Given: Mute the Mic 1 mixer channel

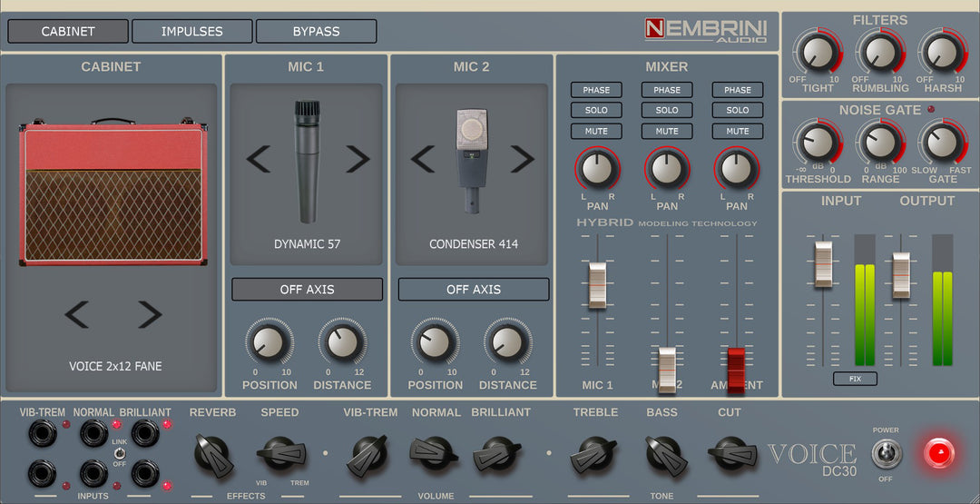Looking at the screenshot, I should (x=596, y=131).
